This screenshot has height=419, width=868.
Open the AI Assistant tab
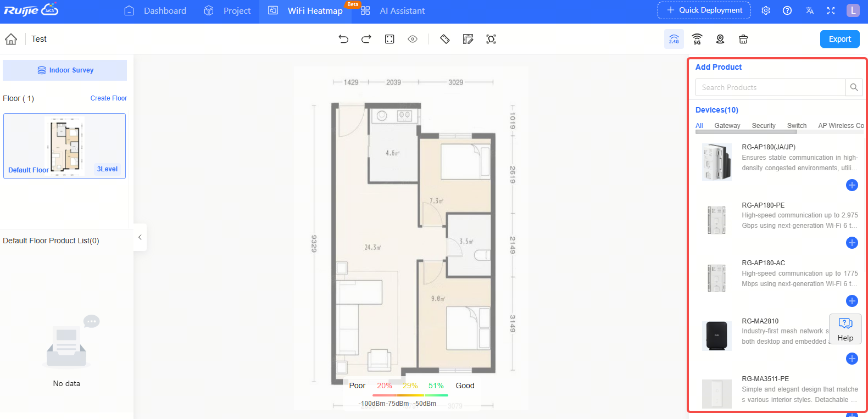[x=393, y=10]
